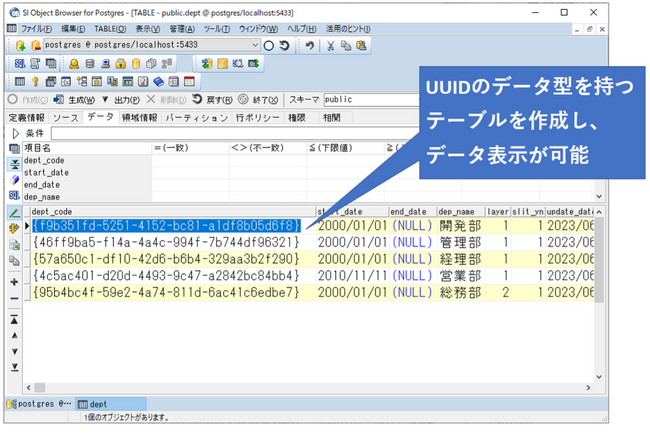Click the cut scissors icon in toolbar
This screenshot has height=433, width=650.
click(330, 46)
